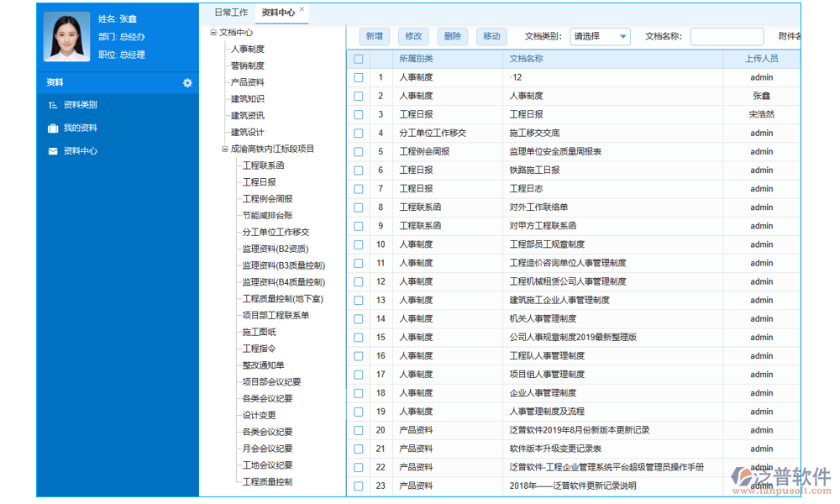Viewport: 840px width, 504px height.
Task: Open the 资料 panel settings gear icon
Action: tap(188, 82)
